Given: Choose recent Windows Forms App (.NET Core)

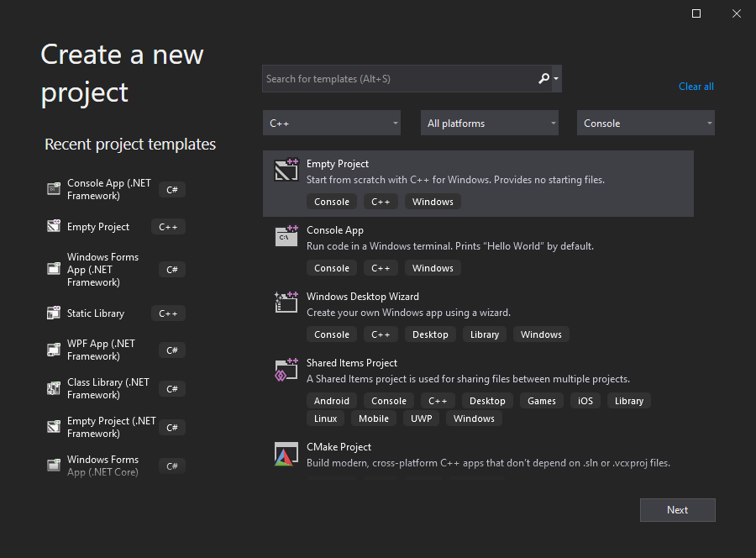Looking at the screenshot, I should click(x=102, y=466).
